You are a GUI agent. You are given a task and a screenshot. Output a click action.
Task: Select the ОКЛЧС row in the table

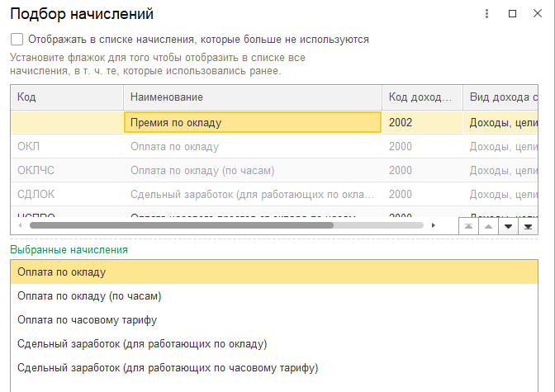tap(66, 171)
